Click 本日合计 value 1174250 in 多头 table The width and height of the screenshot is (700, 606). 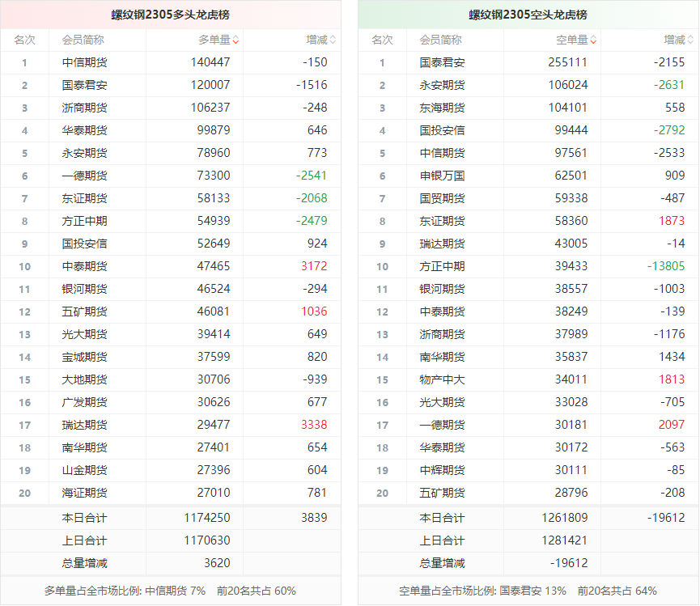coord(207,518)
